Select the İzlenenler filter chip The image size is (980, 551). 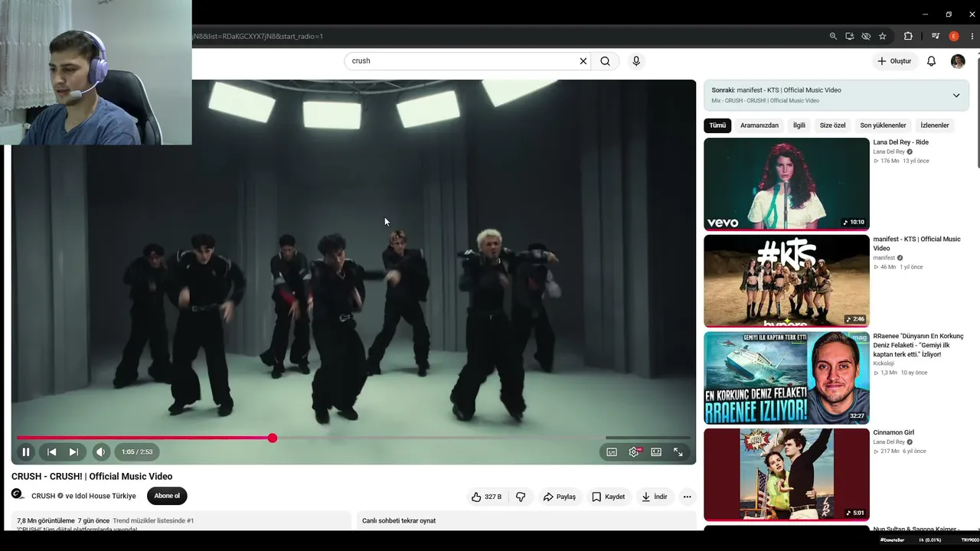pyautogui.click(x=935, y=126)
